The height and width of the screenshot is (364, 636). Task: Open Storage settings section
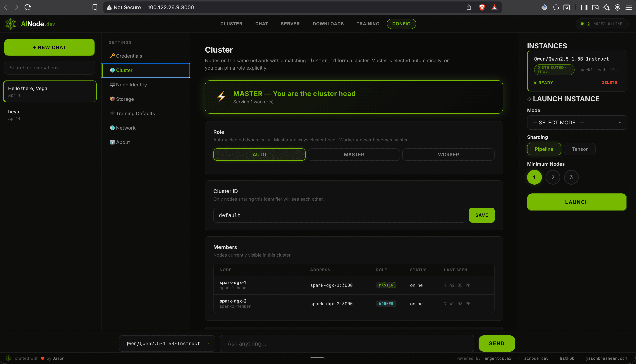(x=145, y=99)
